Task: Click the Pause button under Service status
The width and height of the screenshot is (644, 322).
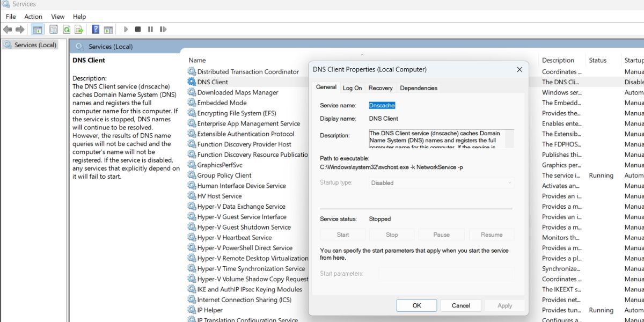Action: pos(442,235)
